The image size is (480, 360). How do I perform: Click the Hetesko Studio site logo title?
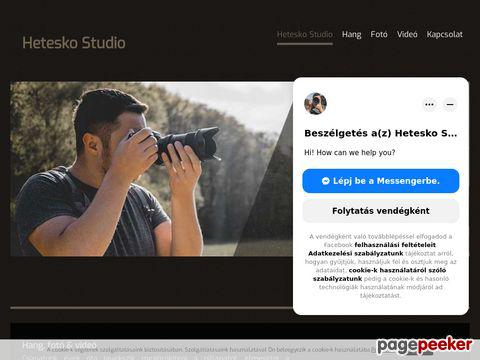tap(74, 43)
